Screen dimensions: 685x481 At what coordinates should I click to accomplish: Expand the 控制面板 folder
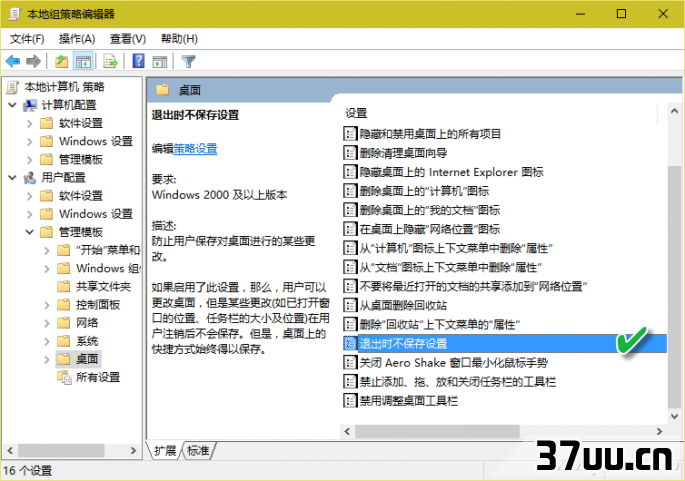pos(47,305)
